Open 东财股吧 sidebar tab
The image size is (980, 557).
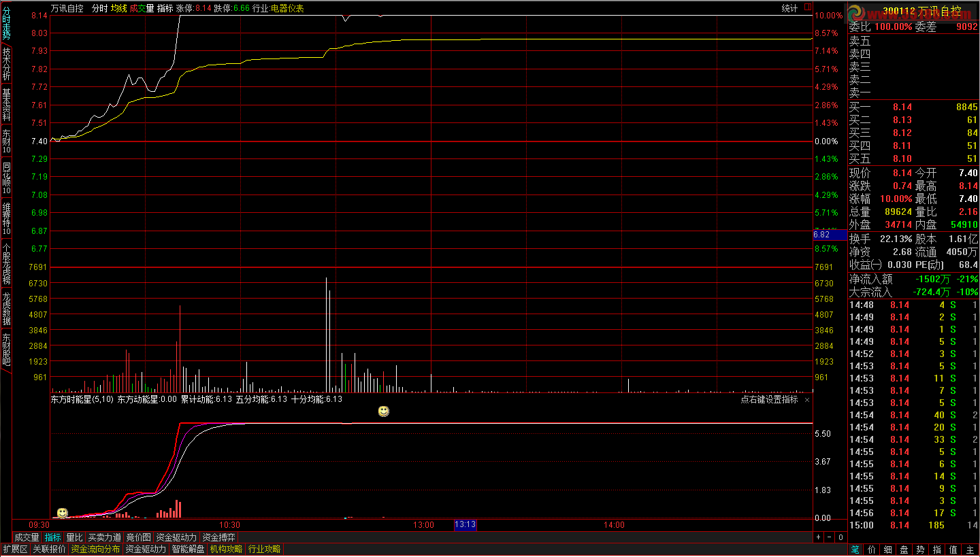[6, 350]
